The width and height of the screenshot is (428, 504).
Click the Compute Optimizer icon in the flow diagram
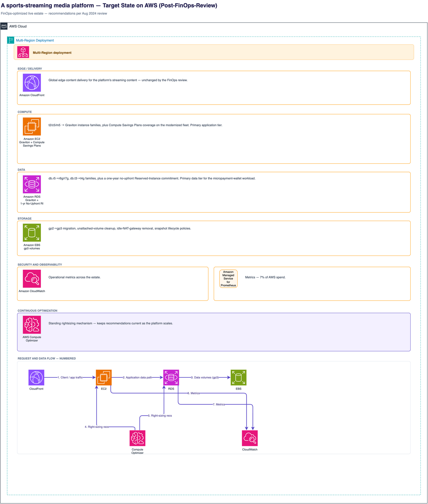pyautogui.click(x=137, y=438)
